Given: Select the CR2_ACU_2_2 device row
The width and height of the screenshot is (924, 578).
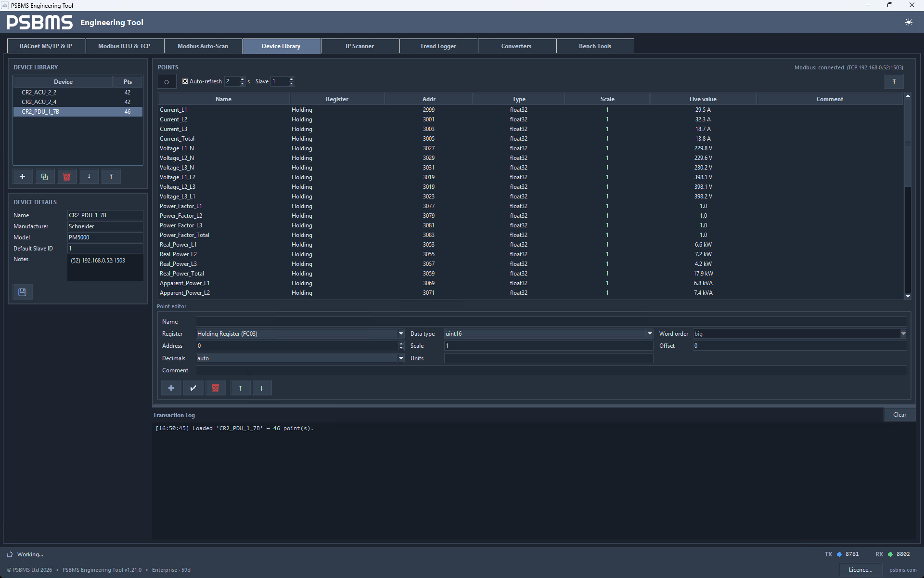Looking at the screenshot, I should (x=77, y=92).
